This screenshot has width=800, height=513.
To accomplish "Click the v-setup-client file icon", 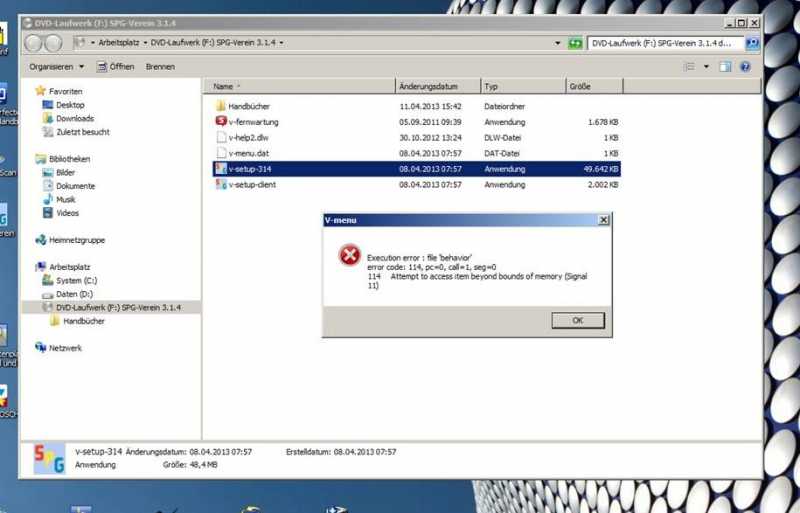I will coord(221,185).
